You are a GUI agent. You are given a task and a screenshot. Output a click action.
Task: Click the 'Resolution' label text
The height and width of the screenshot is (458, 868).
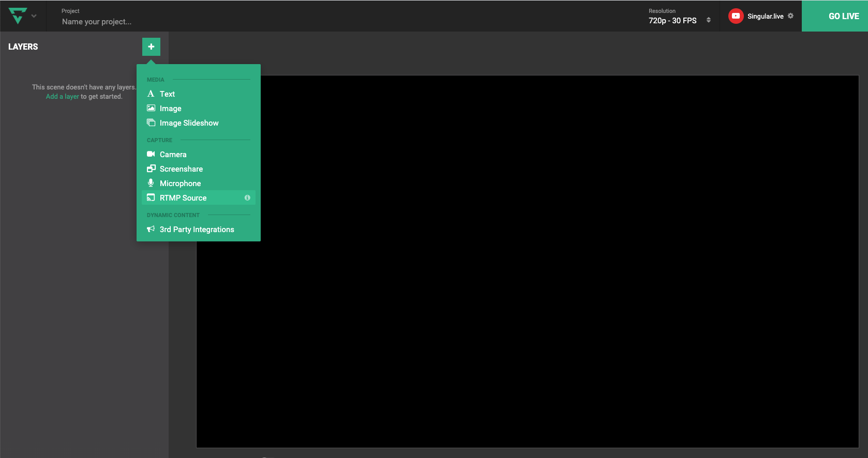pos(662,11)
